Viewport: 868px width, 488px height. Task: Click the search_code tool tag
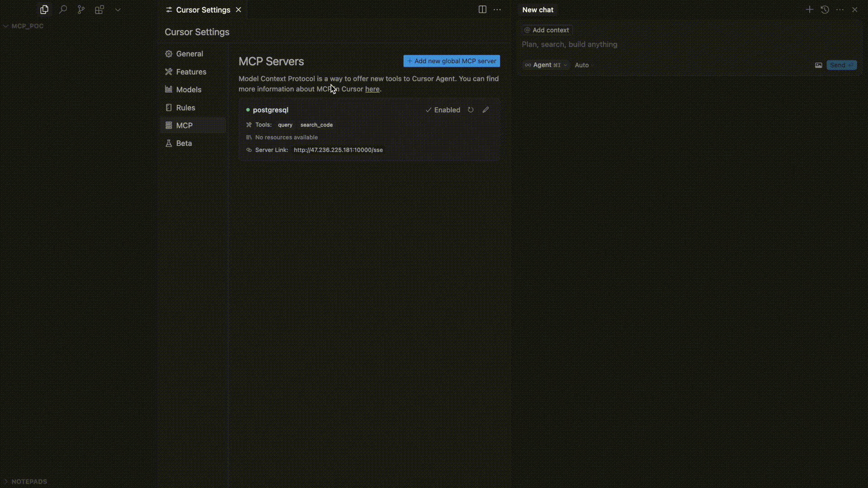pos(316,125)
